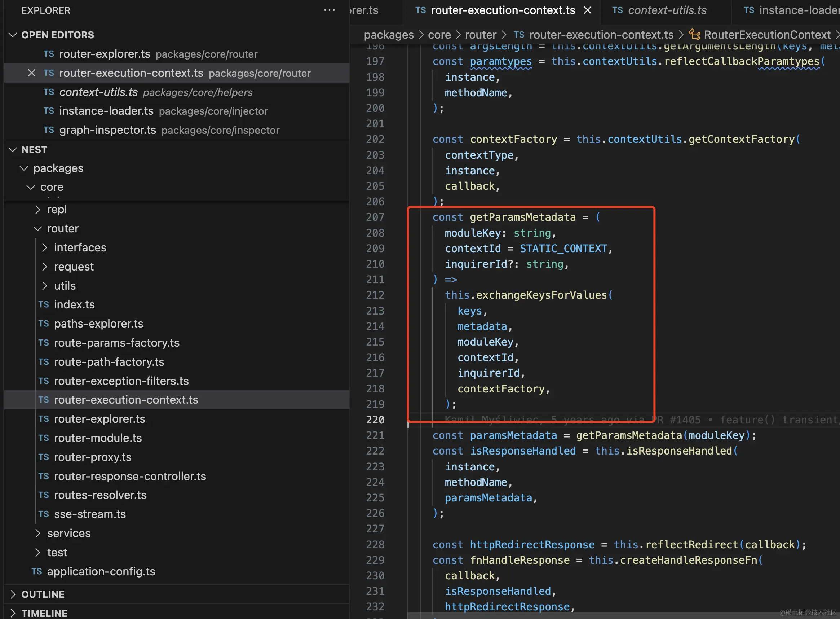Collapse the core folder
The width and height of the screenshot is (840, 619).
pyautogui.click(x=31, y=187)
